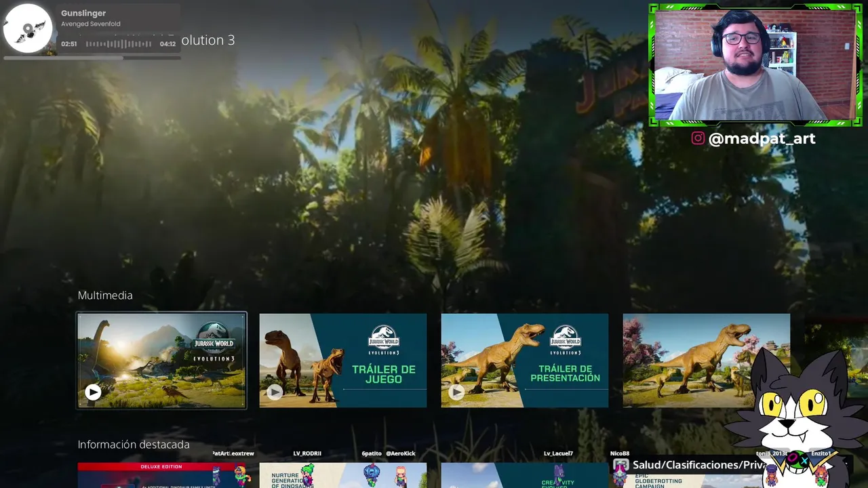868x488 pixels.
Task: Click the icon before Salud/Clasificaciones
Action: point(621,465)
